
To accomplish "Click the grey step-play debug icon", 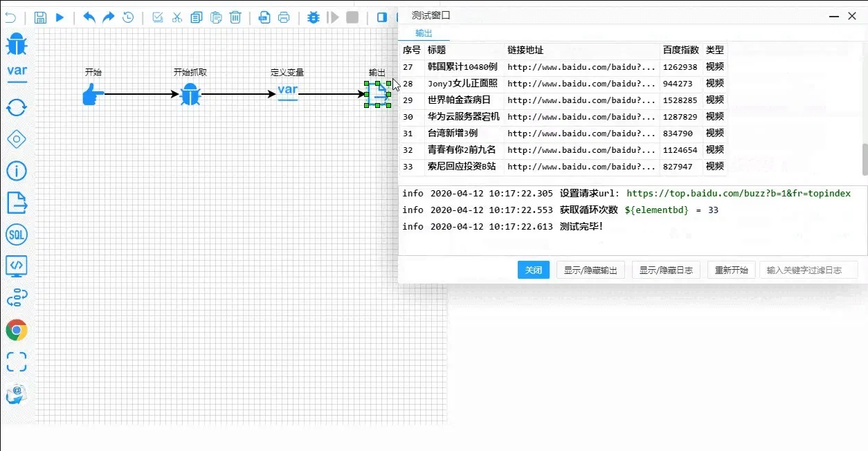I will [334, 17].
